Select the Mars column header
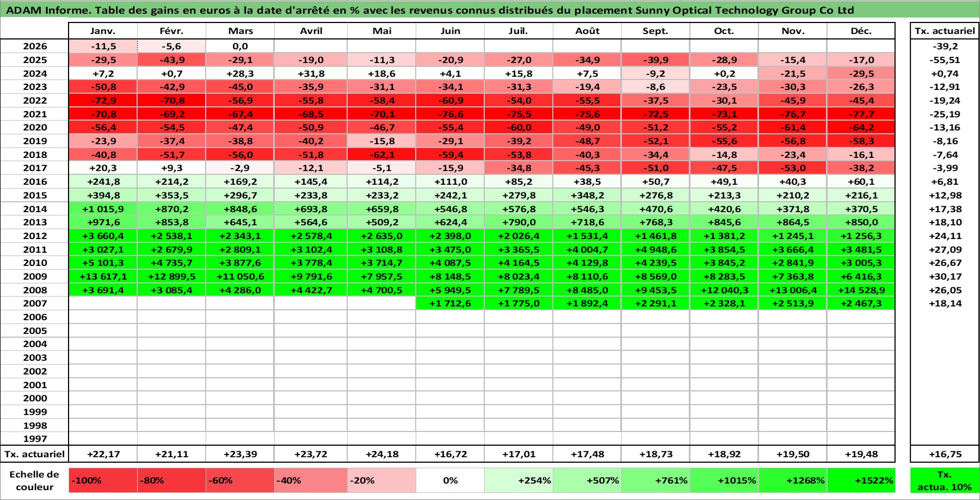This screenshot has height=500, width=980. click(x=240, y=31)
